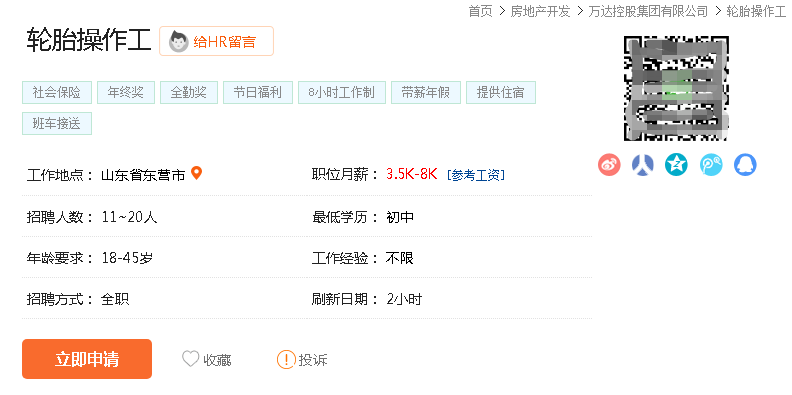Click the 立即申请 apply button
Viewport: 792px width, 395px height.
[87, 359]
